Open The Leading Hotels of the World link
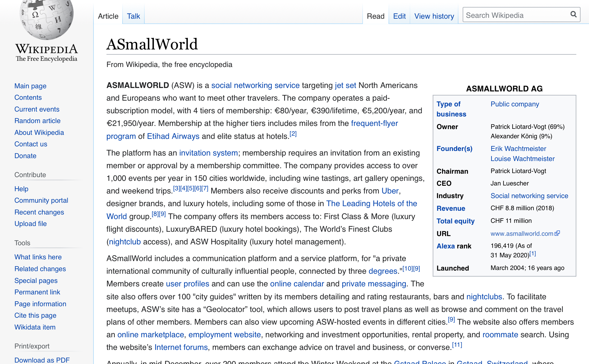589x364 pixels. click(x=372, y=204)
